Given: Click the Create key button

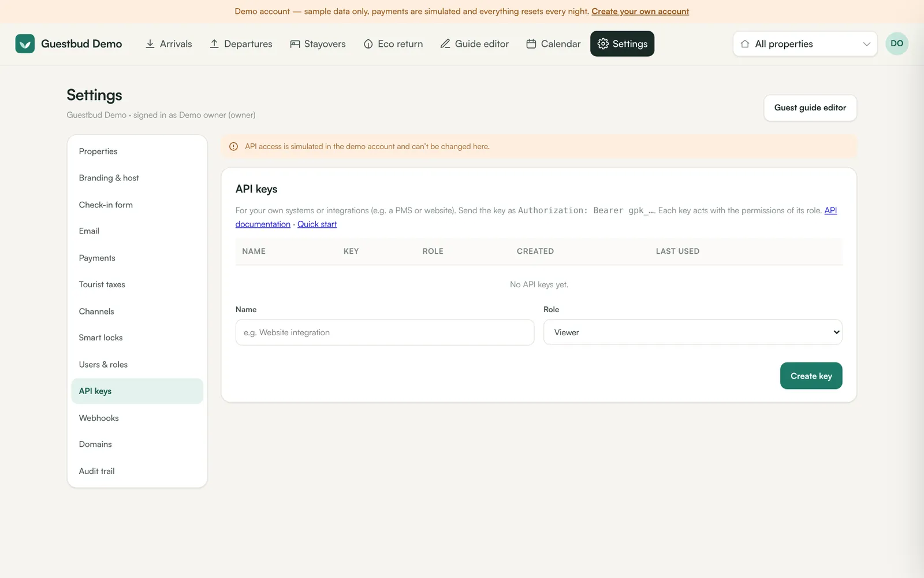Looking at the screenshot, I should point(811,376).
